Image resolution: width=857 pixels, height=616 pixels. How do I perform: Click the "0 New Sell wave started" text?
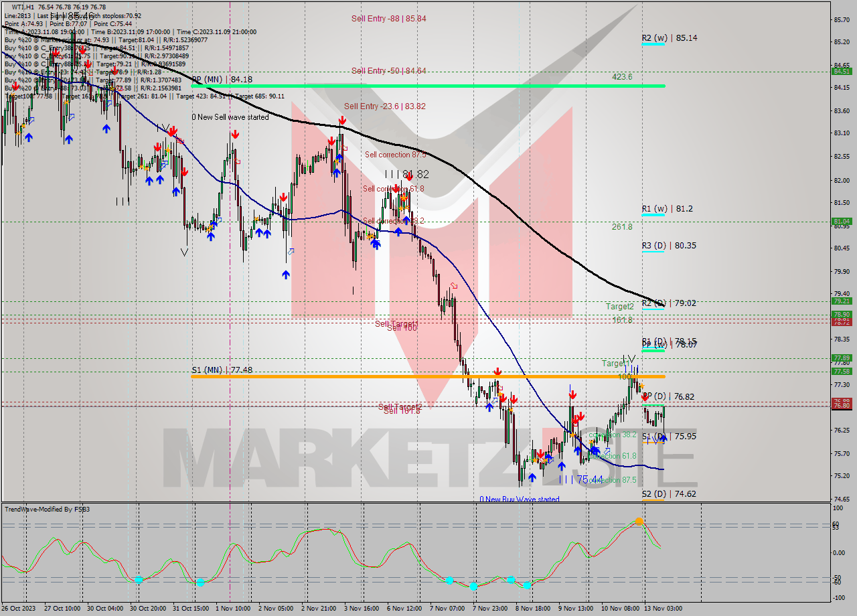(230, 117)
